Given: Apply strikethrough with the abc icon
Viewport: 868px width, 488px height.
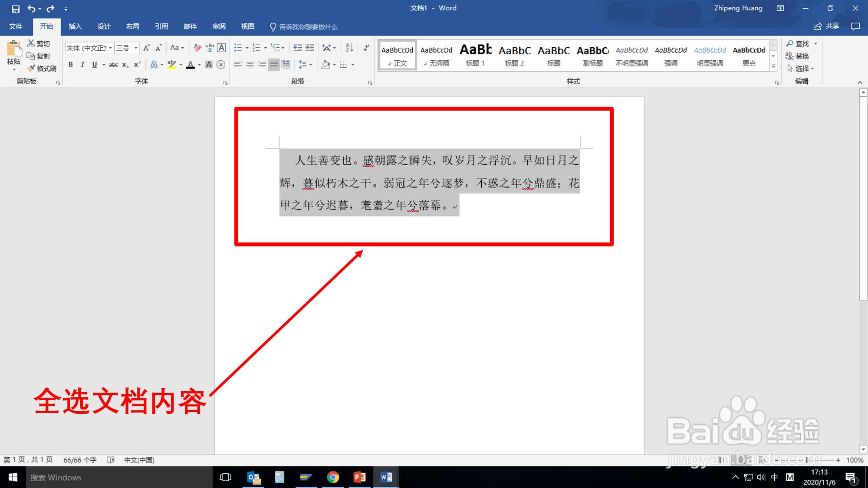Looking at the screenshot, I should tap(113, 65).
